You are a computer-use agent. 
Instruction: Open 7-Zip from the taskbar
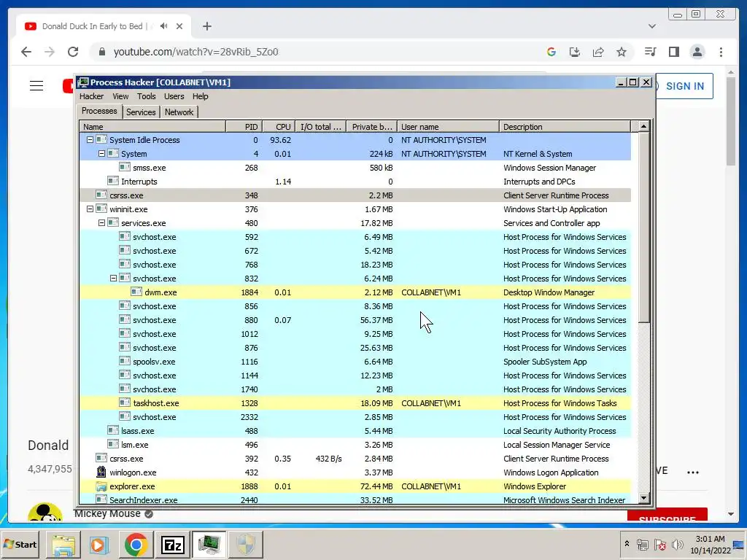pos(172,545)
